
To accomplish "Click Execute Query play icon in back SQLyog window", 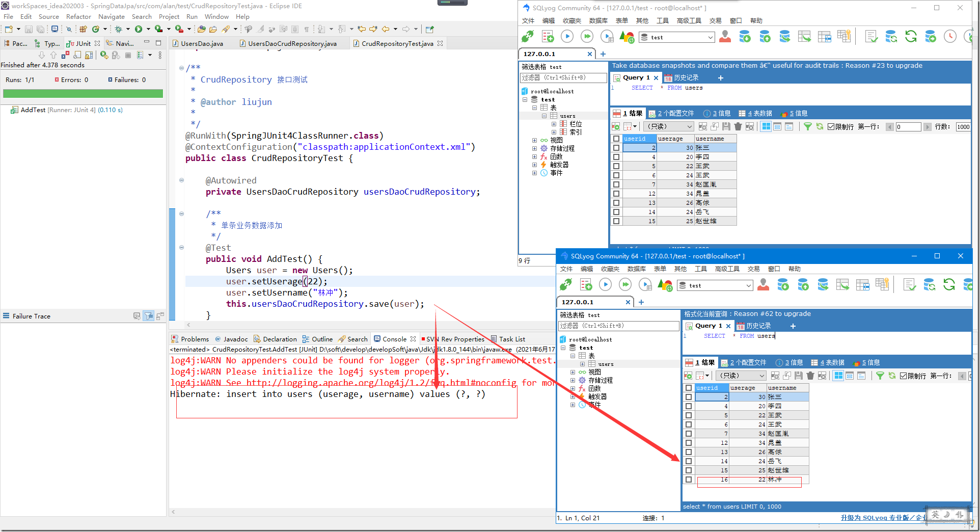I will 567,36.
